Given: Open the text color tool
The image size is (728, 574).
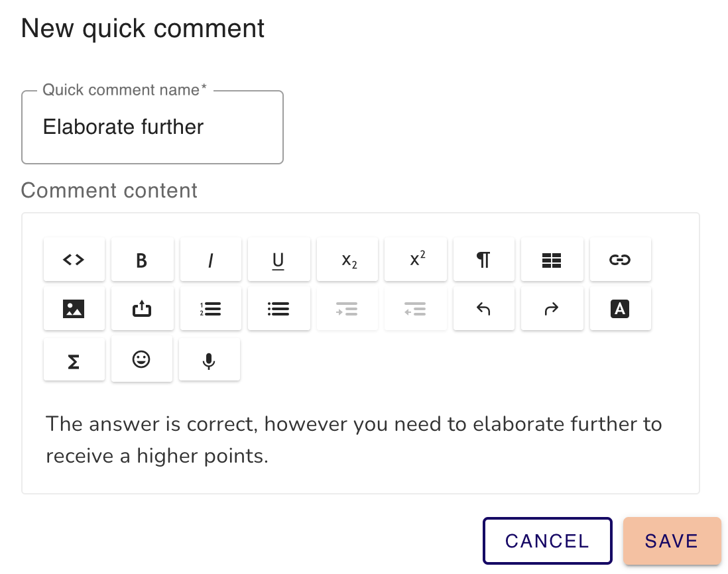Looking at the screenshot, I should [621, 309].
